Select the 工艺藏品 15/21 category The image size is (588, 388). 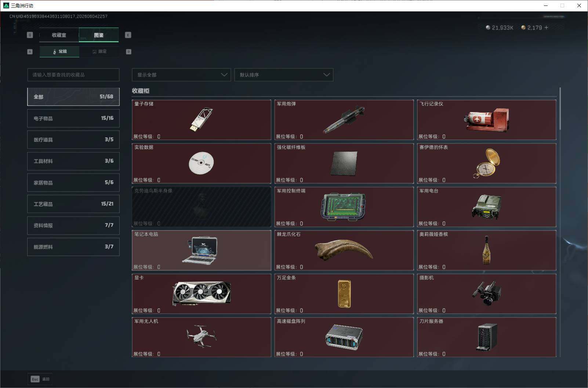(x=73, y=204)
